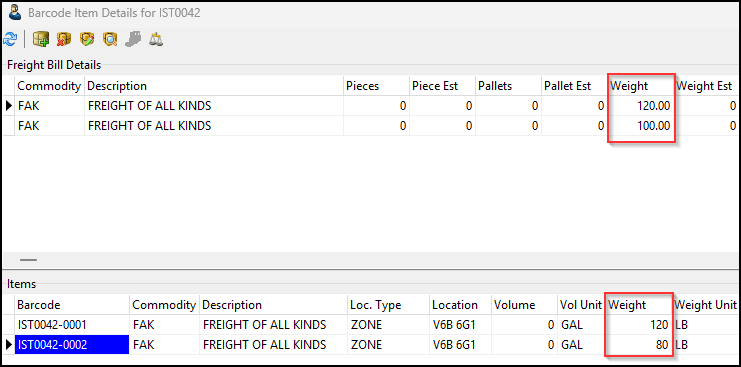741x367 pixels.
Task: Click the Pieces column header
Action: click(x=376, y=86)
